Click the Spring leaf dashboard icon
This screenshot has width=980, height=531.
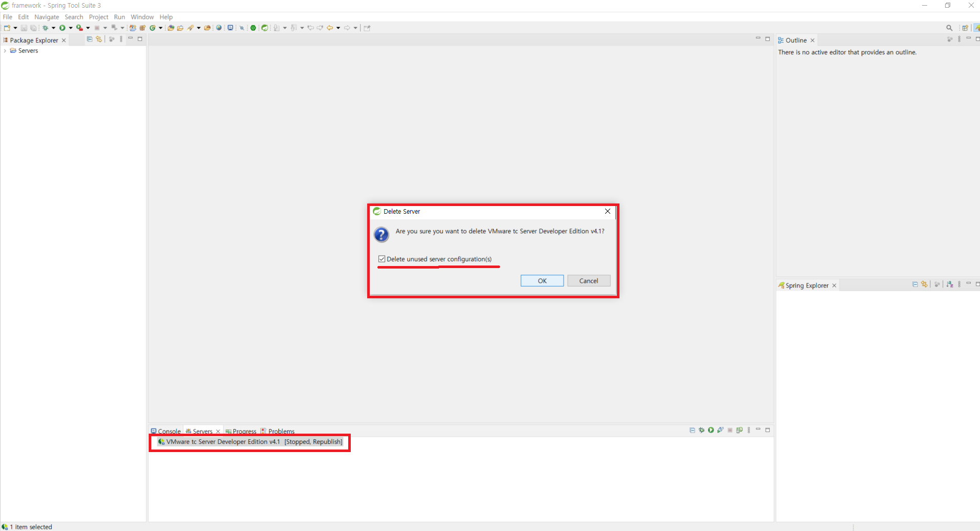[x=265, y=28]
